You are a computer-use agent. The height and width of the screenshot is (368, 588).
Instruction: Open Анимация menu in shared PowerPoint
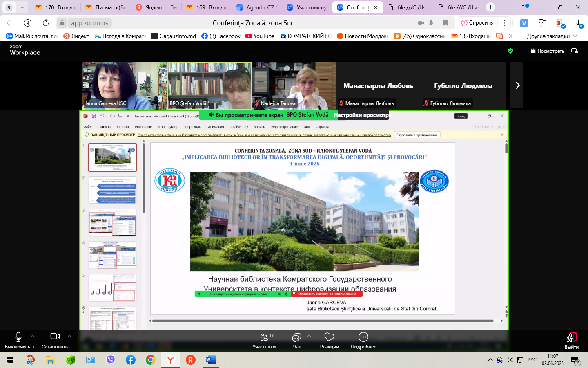216,127
